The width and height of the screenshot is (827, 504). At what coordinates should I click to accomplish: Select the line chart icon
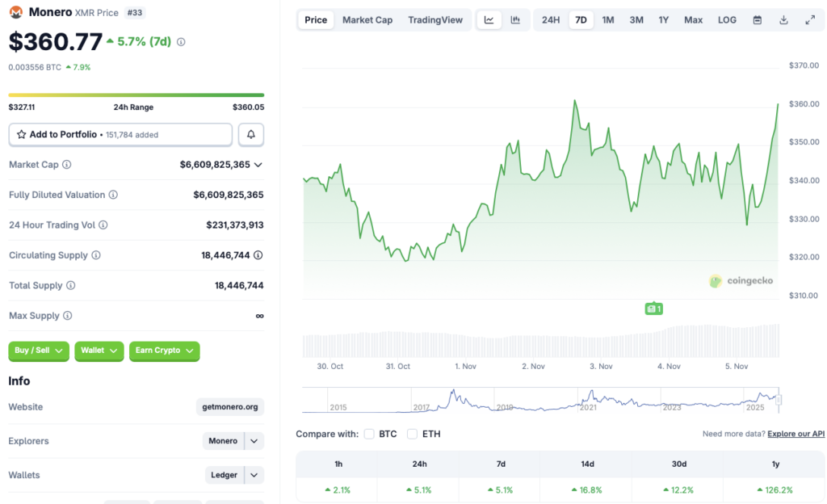pos(489,19)
